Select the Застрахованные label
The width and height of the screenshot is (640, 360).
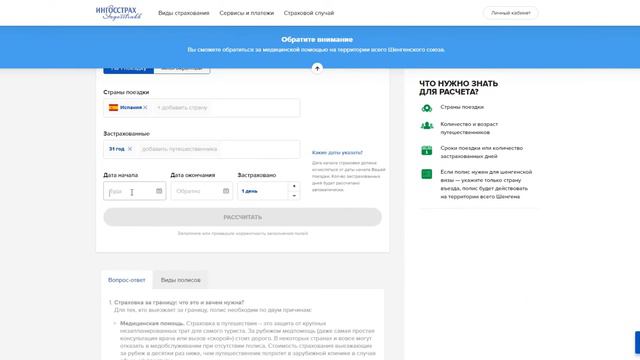click(127, 133)
